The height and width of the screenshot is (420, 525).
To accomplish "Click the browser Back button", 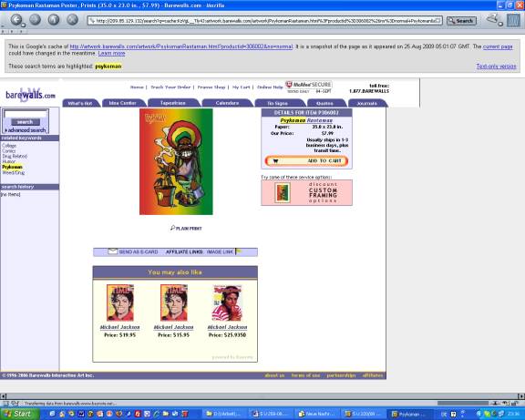I will click(16, 20).
